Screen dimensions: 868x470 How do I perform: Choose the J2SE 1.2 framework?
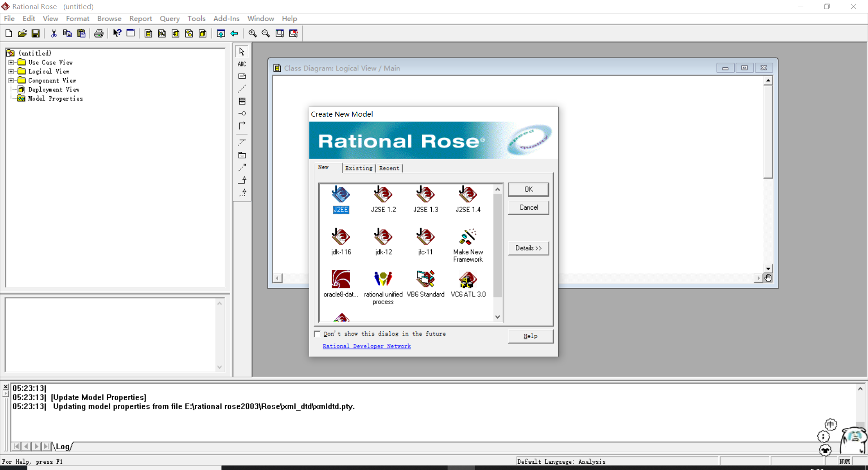click(383, 199)
